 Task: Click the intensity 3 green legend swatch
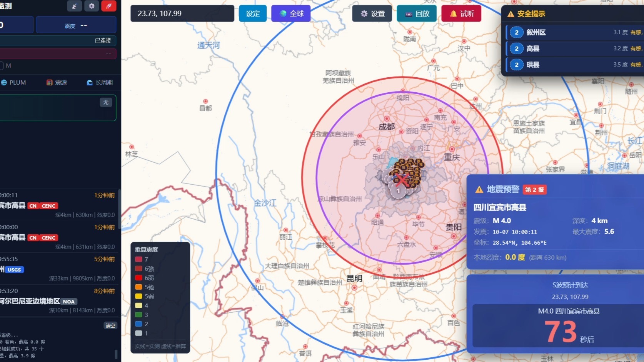(x=138, y=315)
